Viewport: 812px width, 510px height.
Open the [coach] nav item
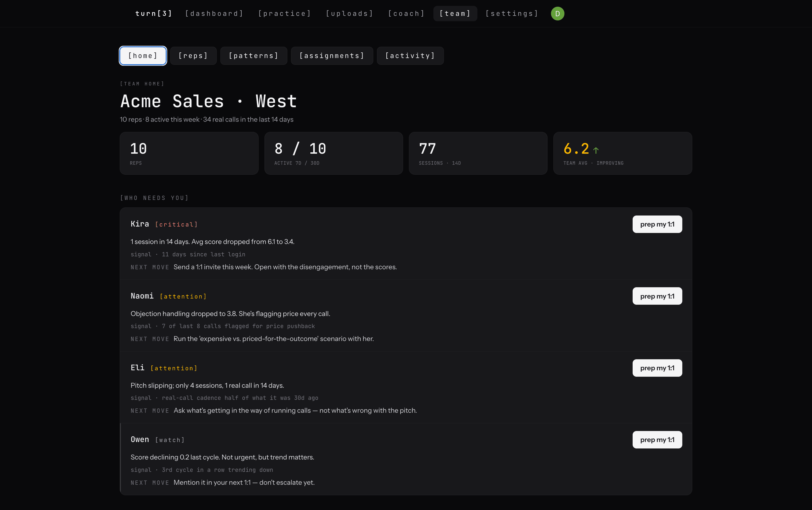coord(406,13)
